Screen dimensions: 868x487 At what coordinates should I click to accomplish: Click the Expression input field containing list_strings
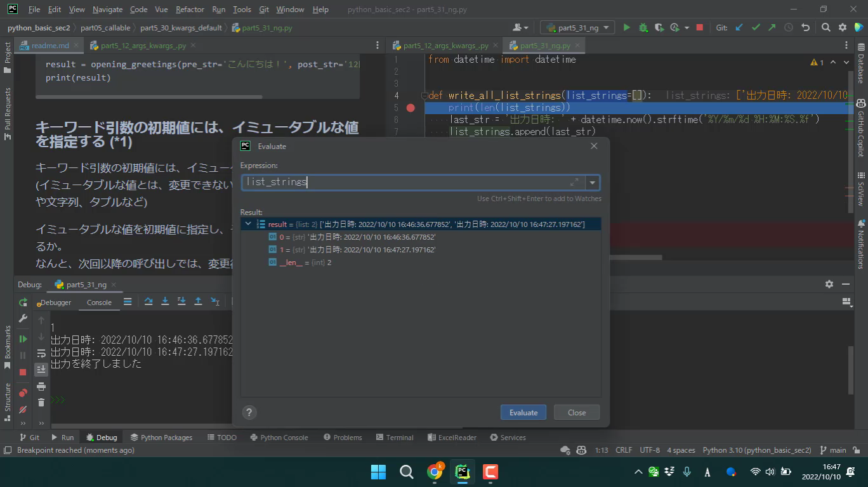click(406, 183)
